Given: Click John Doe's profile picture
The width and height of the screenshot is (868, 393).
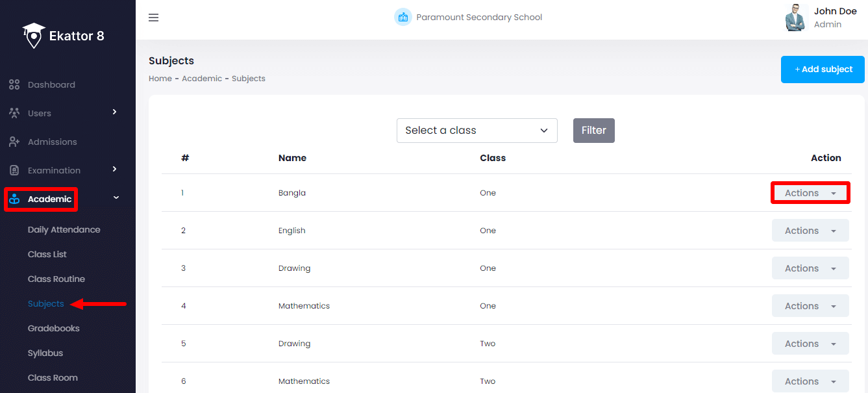Looking at the screenshot, I should pos(796,18).
